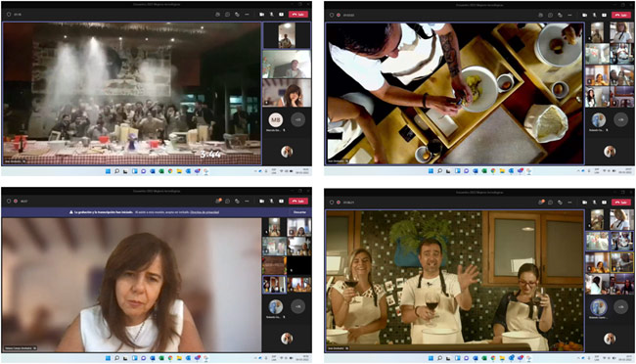Image resolution: width=636 pixels, height=364 pixels.
Task: Expand More actions in the overhead-cooking meeting window
Action: coord(569,15)
